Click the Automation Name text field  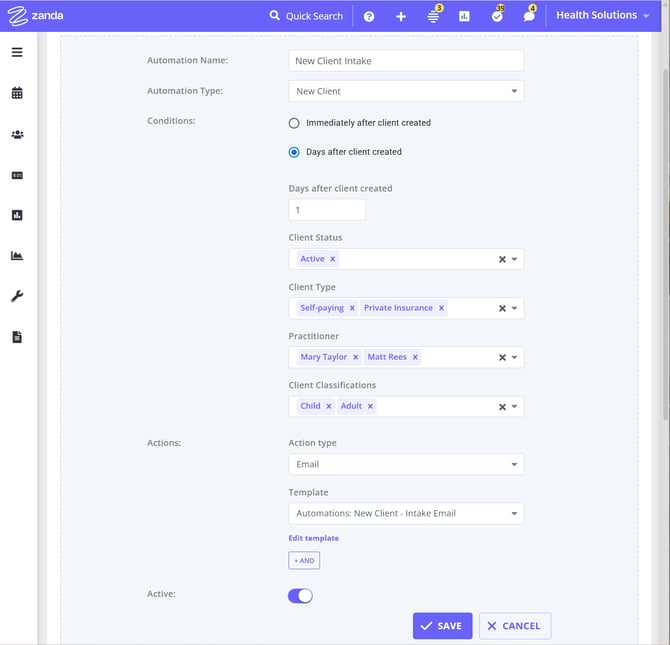click(x=405, y=61)
